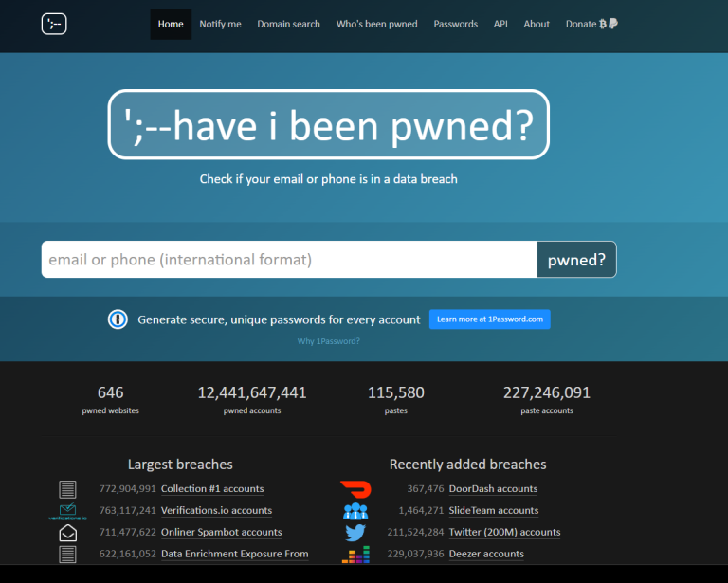Screen dimensions: 728x583
Task: Open the Home navigation tab
Action: click(171, 24)
